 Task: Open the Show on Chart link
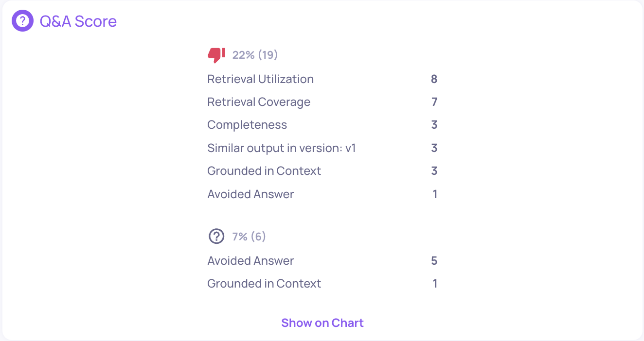[x=322, y=323]
